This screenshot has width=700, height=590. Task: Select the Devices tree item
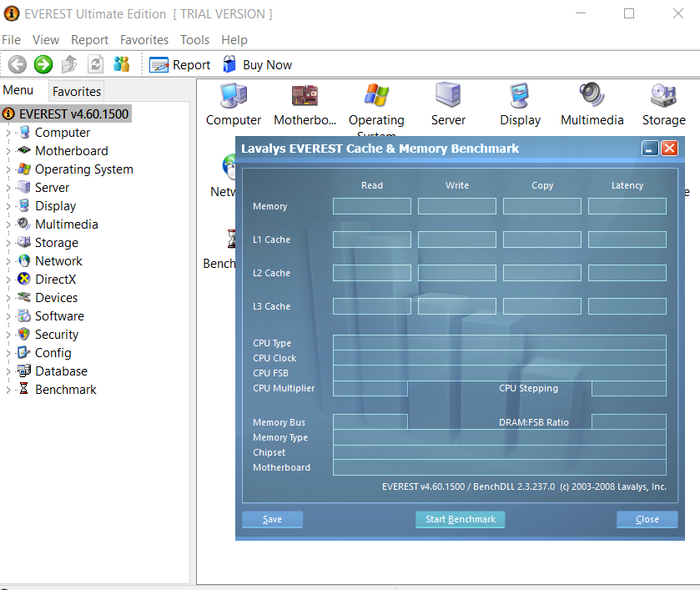coord(56,297)
